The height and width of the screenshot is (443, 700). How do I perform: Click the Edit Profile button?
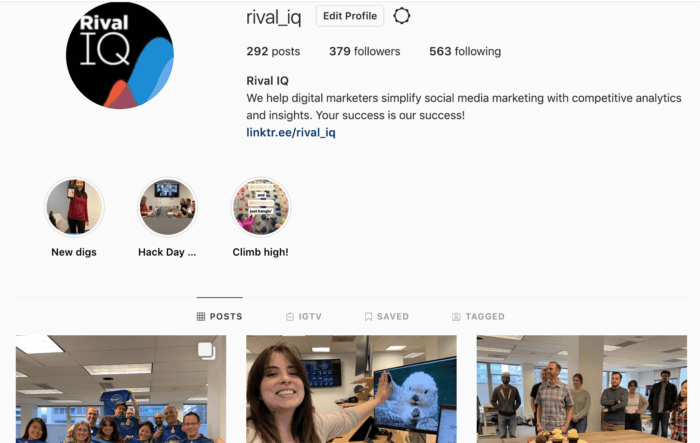tap(350, 16)
